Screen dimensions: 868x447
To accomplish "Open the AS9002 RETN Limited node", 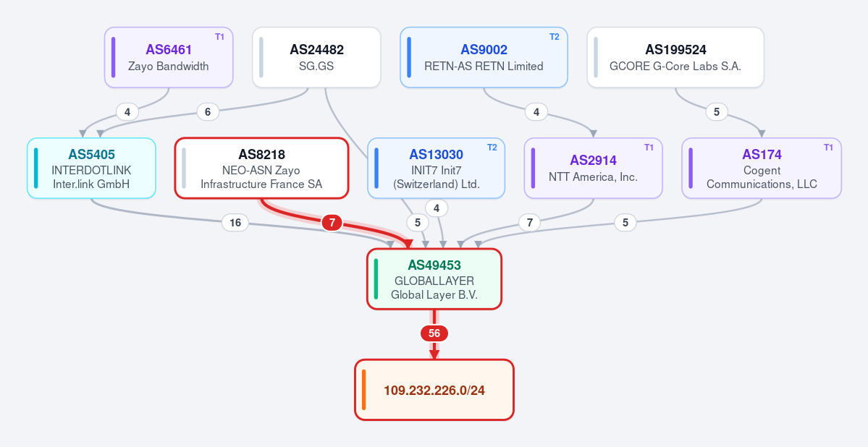I will point(484,58).
